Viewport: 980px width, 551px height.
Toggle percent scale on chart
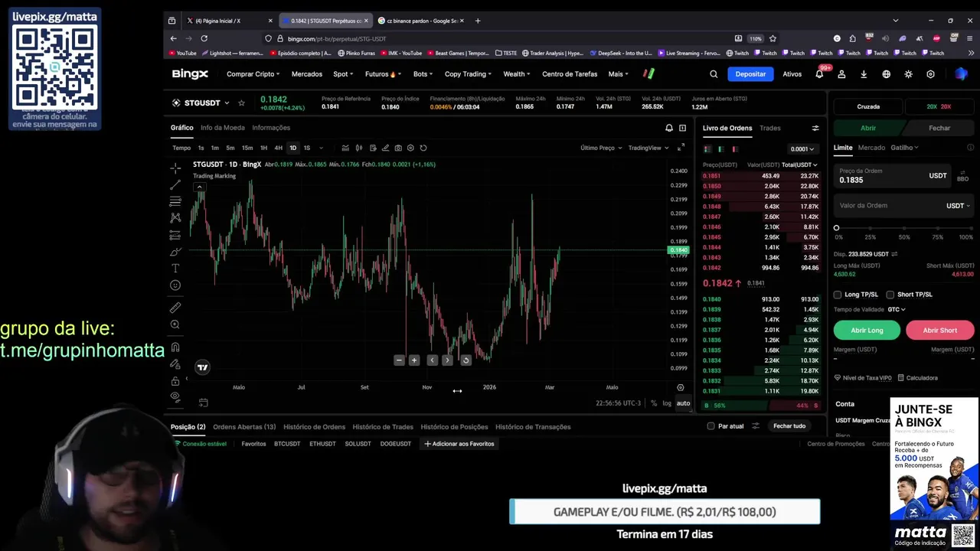tap(654, 403)
